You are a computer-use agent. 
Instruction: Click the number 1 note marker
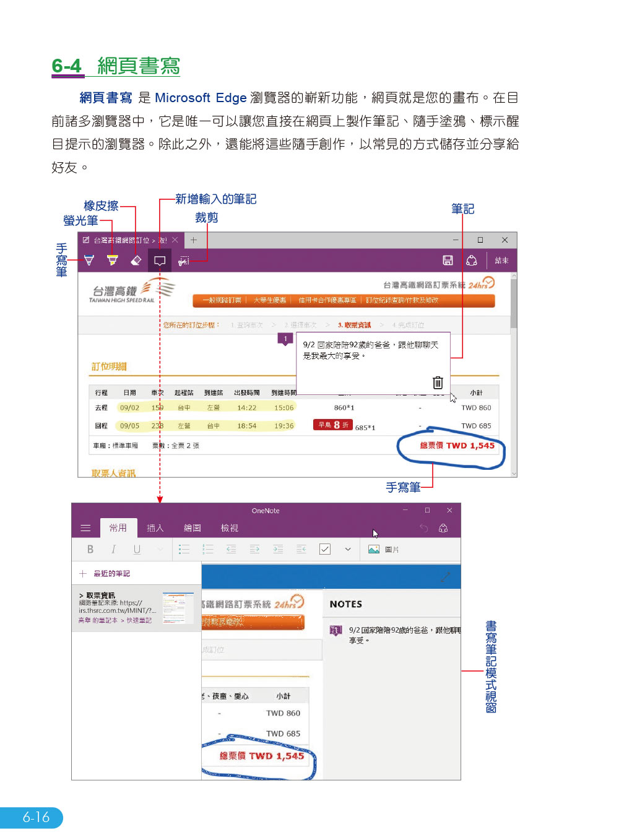[x=285, y=339]
